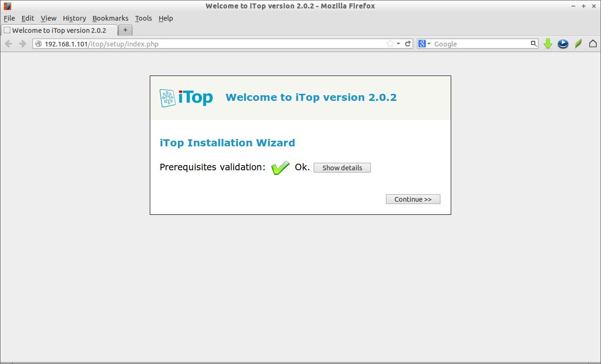Open the Help menu
The width and height of the screenshot is (601, 364).
pyautogui.click(x=166, y=18)
